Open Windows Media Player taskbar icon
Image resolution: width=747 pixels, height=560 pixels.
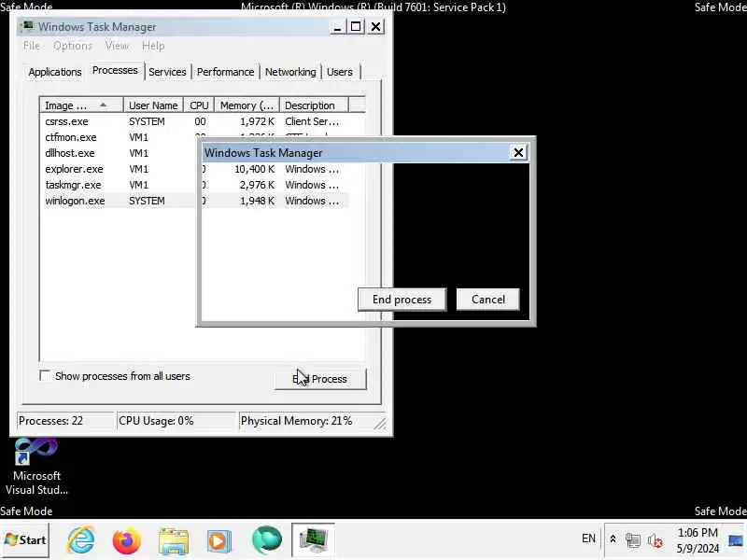point(218,541)
